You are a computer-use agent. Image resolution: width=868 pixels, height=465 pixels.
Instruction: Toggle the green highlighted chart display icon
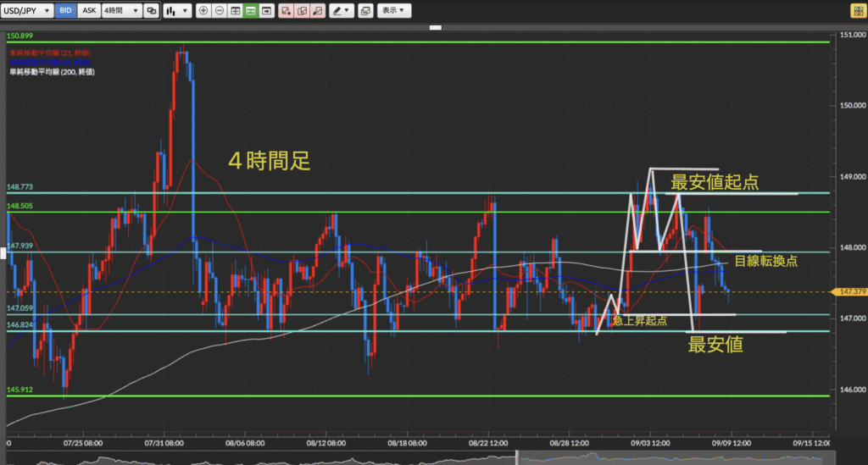click(x=251, y=10)
